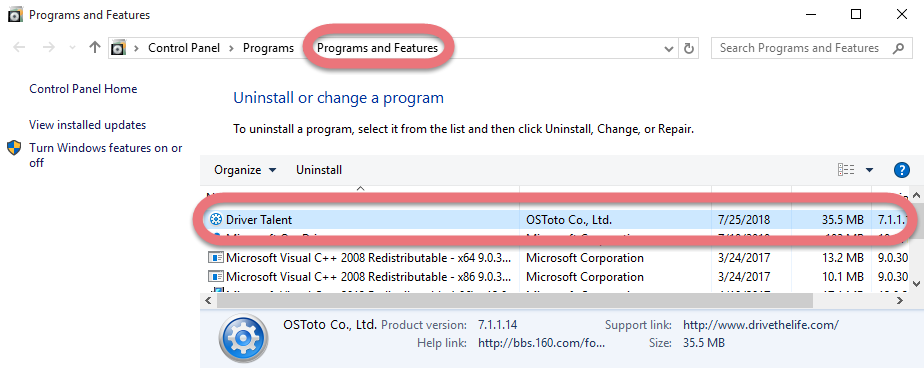Click the Driver Talent gear icon in row
924x368 pixels.
(x=216, y=220)
